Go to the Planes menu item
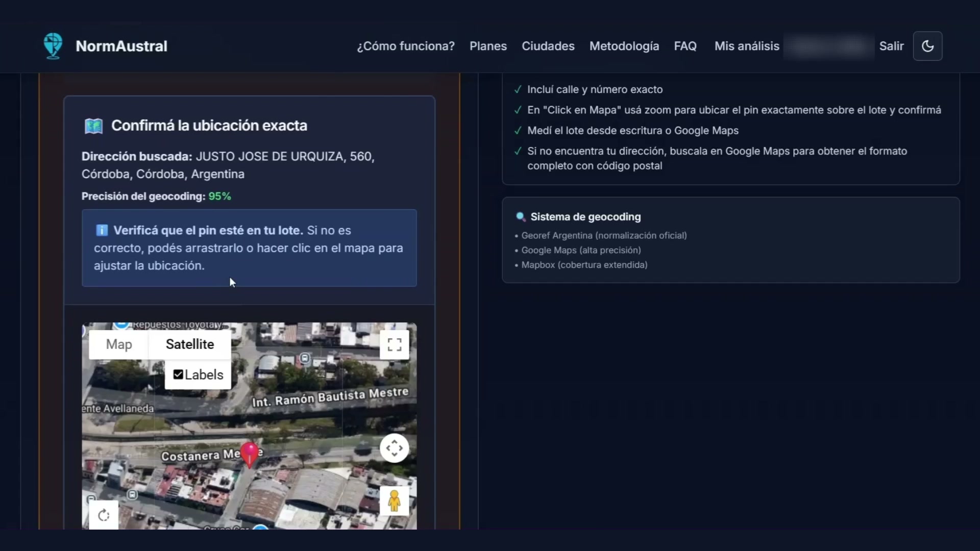This screenshot has height=551, width=980. (488, 46)
